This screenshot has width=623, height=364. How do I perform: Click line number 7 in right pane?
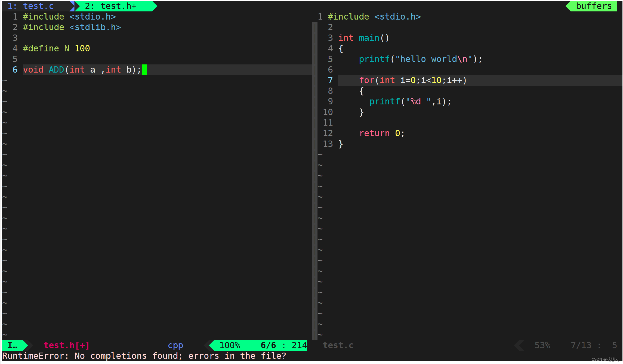pyautogui.click(x=330, y=80)
